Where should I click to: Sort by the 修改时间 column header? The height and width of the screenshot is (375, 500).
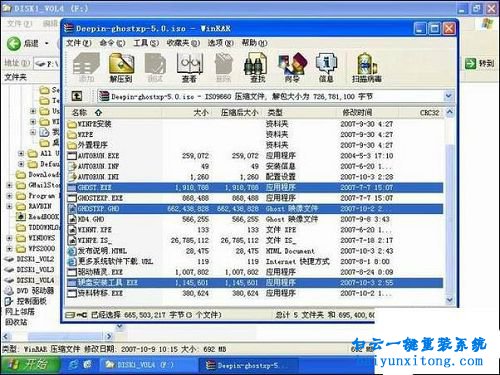pos(368,113)
